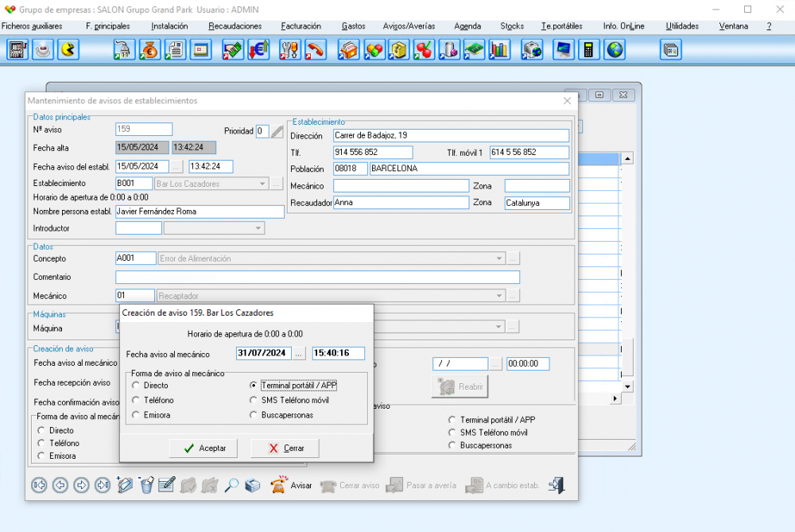
Task: Open the Concepto lookup ellipsis button
Action: pos(513,258)
